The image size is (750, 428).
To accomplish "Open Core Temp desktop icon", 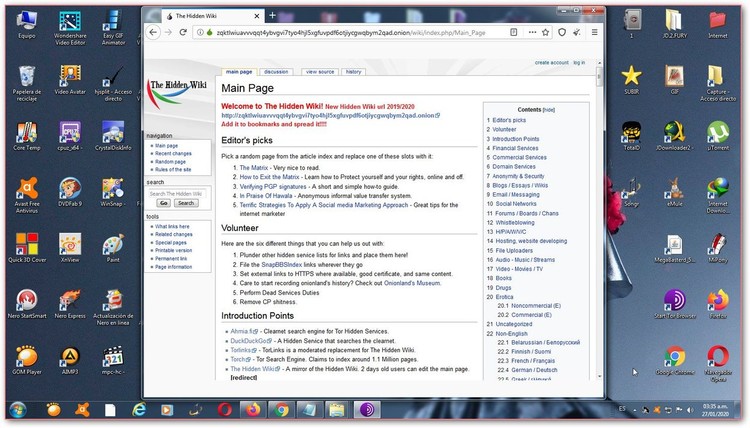I will coord(27,136).
